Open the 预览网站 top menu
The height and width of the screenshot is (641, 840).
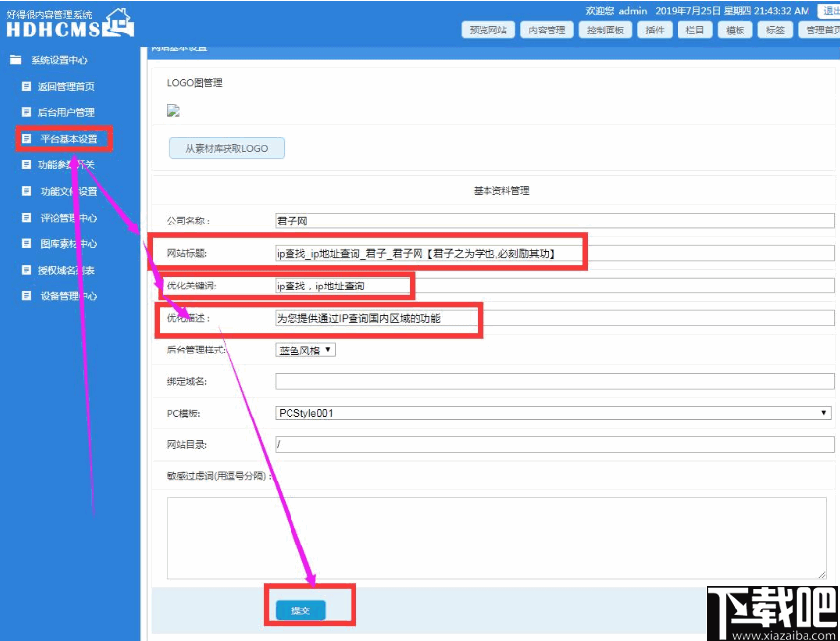pyautogui.click(x=488, y=30)
